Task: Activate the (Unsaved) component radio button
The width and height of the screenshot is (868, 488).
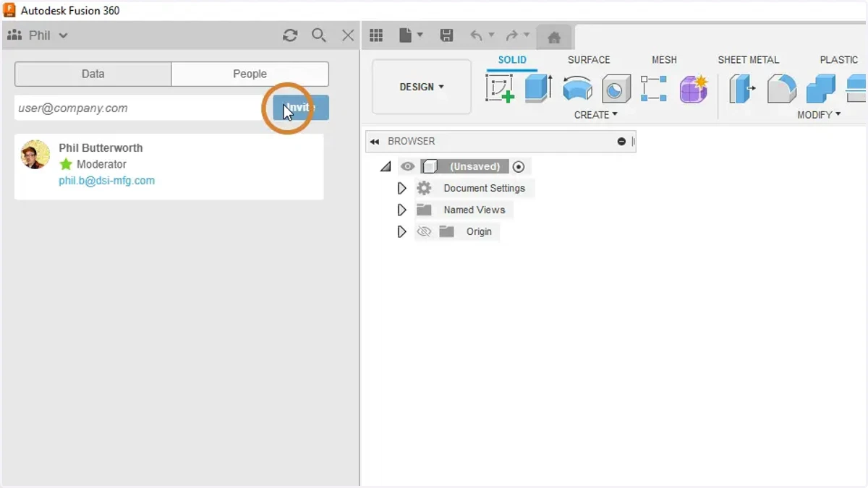Action: (x=519, y=166)
